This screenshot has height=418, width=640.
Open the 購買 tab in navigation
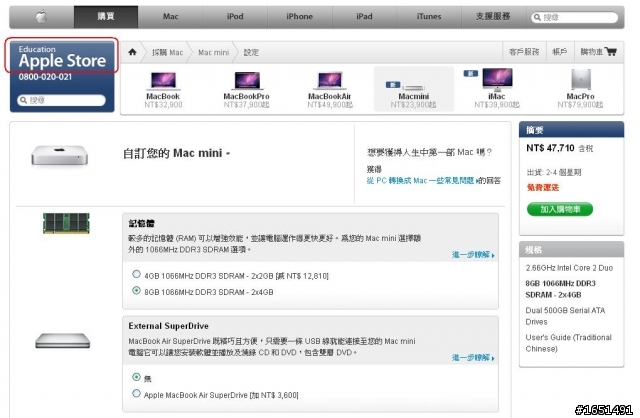point(106,17)
